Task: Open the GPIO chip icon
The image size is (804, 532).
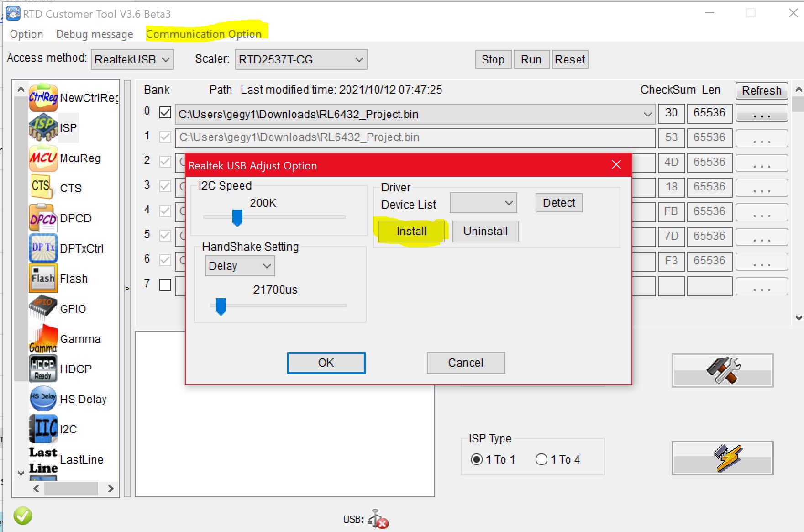Action: [43, 309]
